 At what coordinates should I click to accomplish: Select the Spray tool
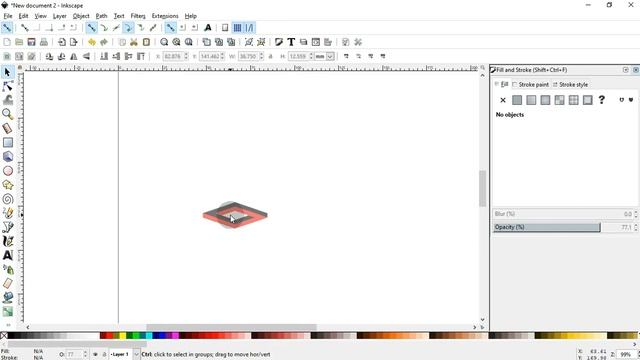[7, 269]
